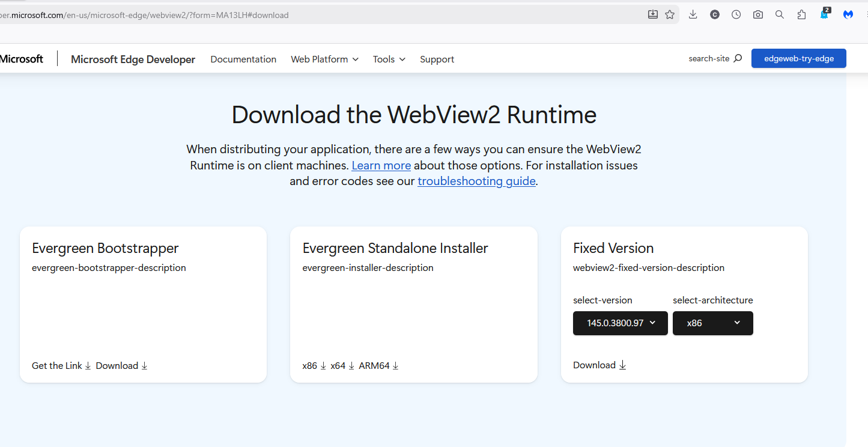The image size is (868, 447).
Task: Follow the troubleshooting guide link
Action: coord(476,181)
